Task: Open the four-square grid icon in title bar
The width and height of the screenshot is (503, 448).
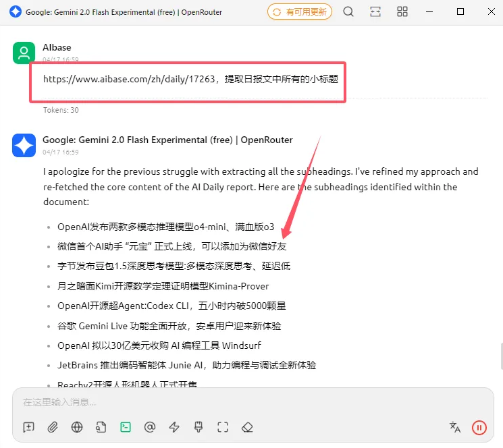Action: [x=402, y=12]
